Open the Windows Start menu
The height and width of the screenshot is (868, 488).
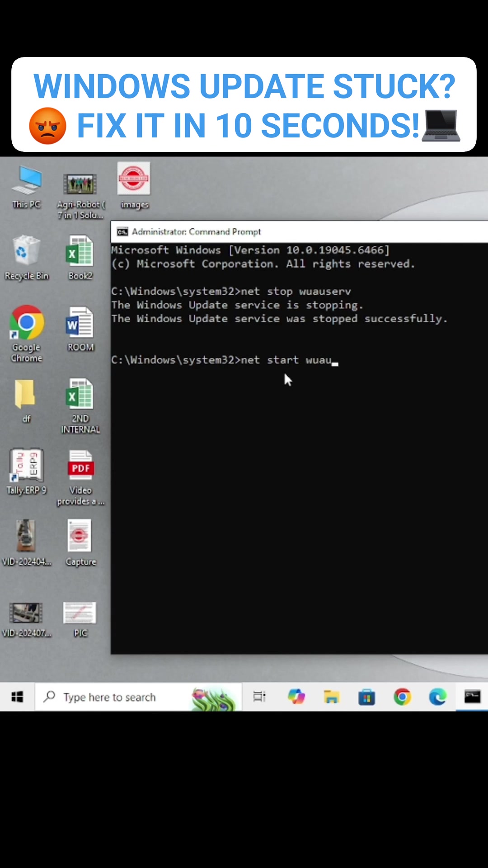pyautogui.click(x=17, y=697)
